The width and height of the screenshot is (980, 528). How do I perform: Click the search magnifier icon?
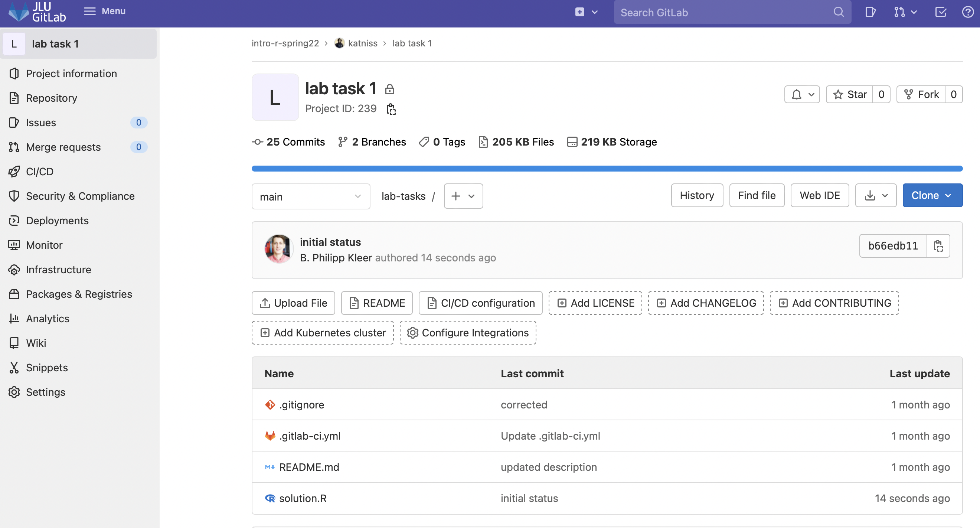pos(839,12)
